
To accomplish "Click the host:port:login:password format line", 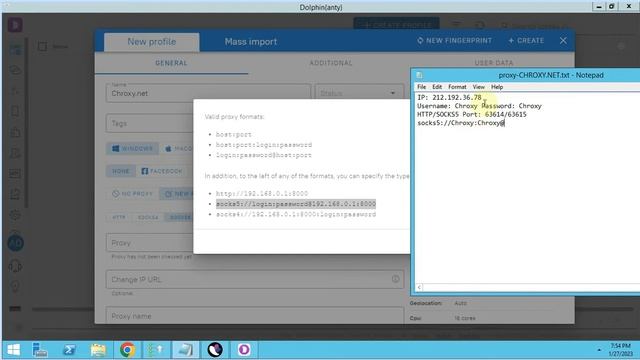I will (x=264, y=145).
